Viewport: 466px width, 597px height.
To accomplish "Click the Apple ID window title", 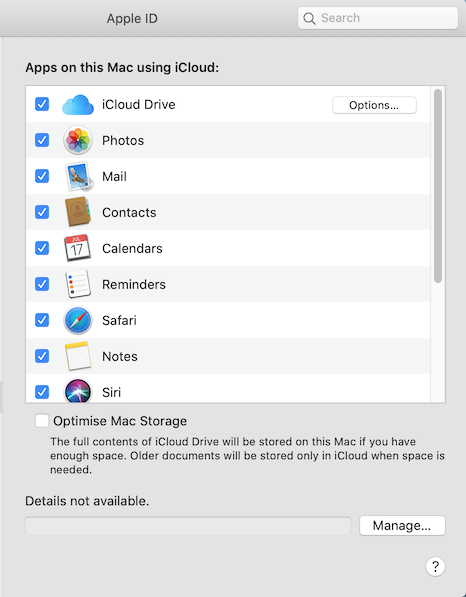I will point(132,18).
